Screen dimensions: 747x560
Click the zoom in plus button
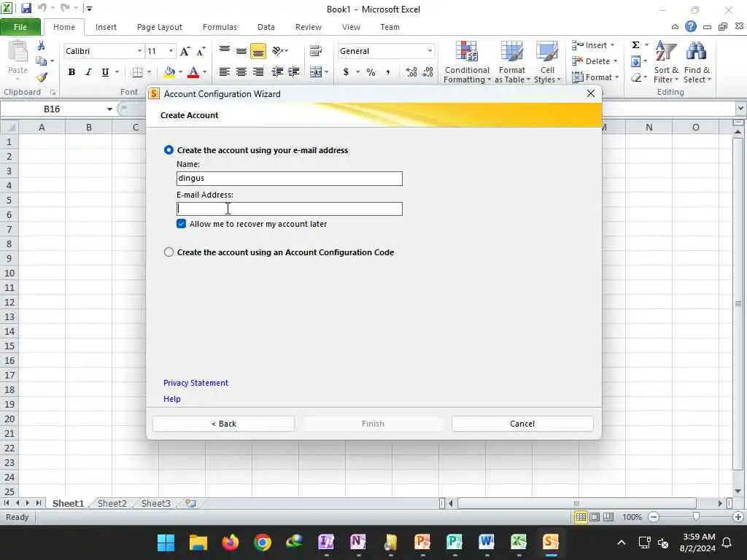tap(738, 517)
